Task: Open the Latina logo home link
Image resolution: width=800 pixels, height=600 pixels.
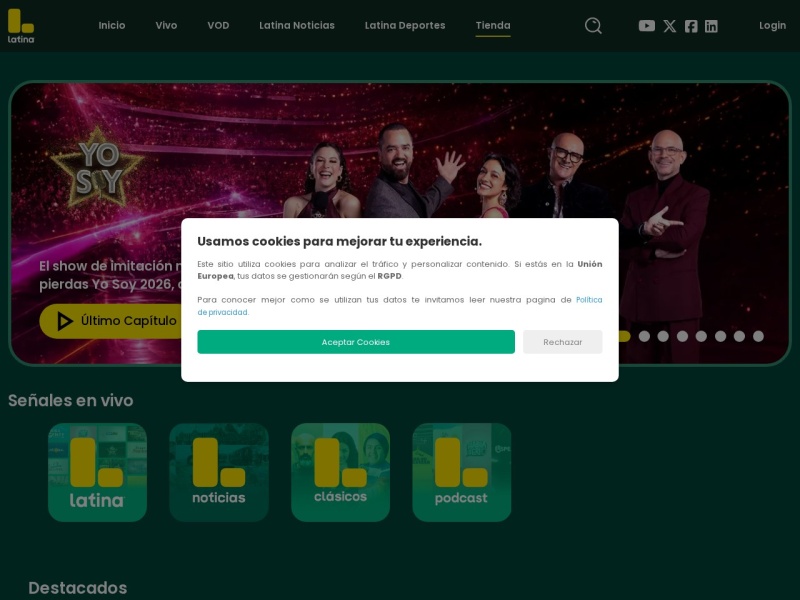Action: [x=21, y=26]
